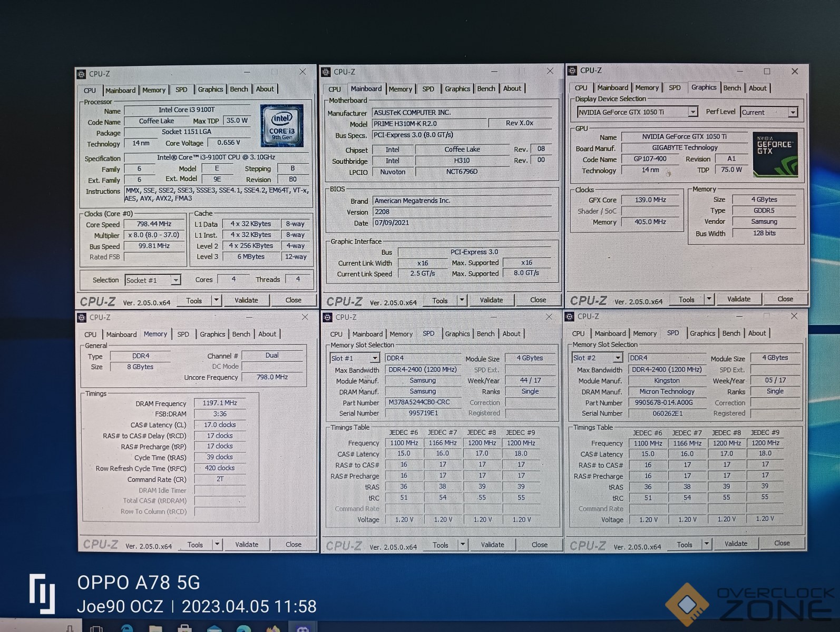Click the CPU-Z title icon in the Slot #2 SPD window
Image resolution: width=840 pixels, height=632 pixels.
[570, 316]
